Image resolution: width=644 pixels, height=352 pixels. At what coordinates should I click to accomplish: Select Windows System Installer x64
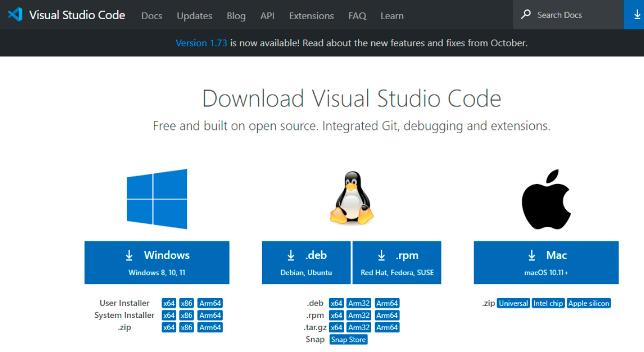[169, 315]
